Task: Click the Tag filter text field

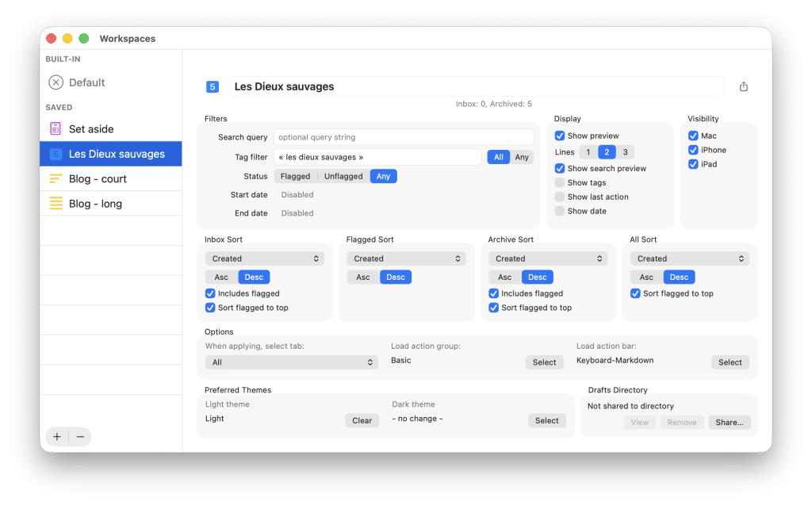Action: click(x=377, y=157)
